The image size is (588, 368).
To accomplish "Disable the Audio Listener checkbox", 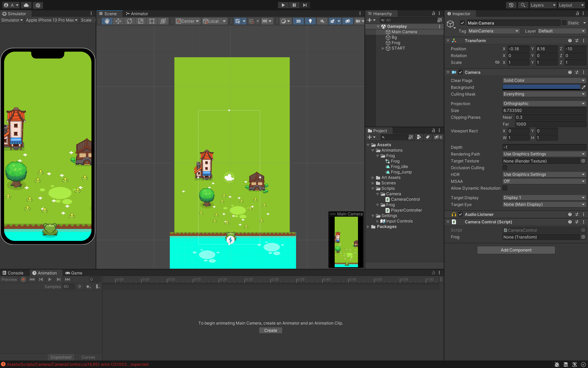I will click(460, 214).
